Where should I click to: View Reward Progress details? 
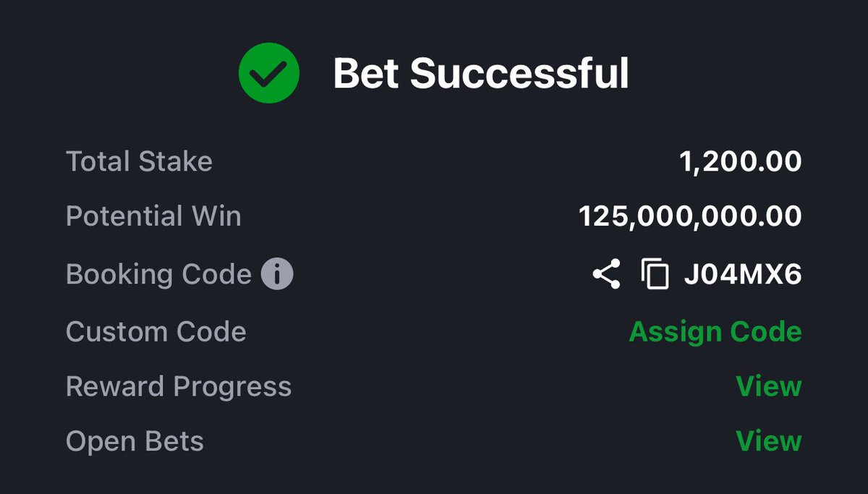pyautogui.click(x=769, y=386)
